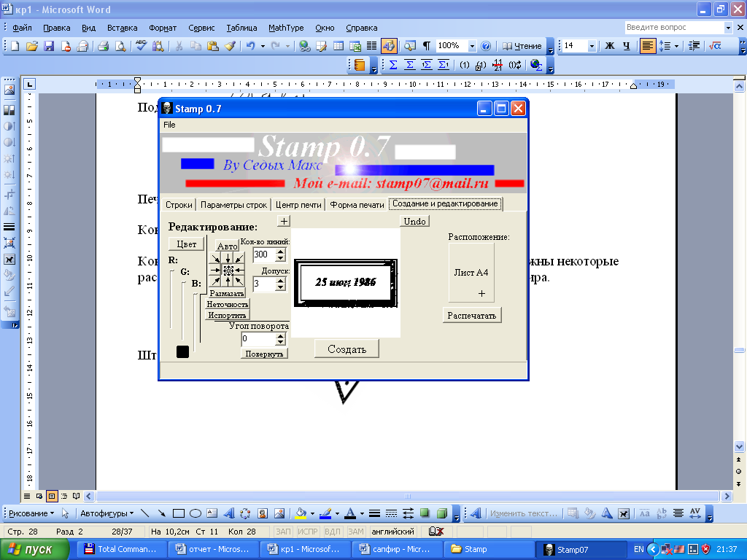Click the Spelling check ABC icon
747x560 pixels.
pyautogui.click(x=141, y=46)
